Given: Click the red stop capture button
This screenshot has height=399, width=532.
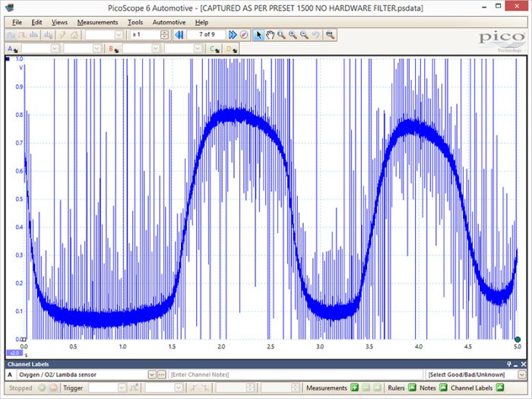Looking at the screenshot, I should [x=53, y=388].
